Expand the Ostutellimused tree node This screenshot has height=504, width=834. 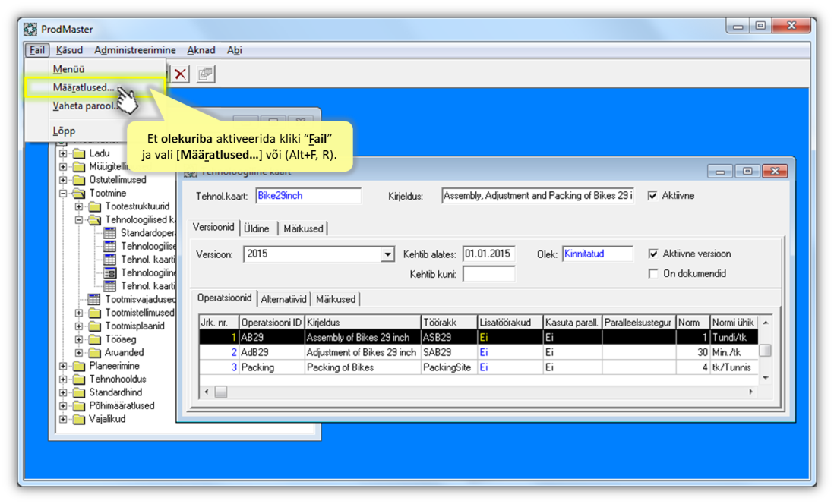(63, 180)
